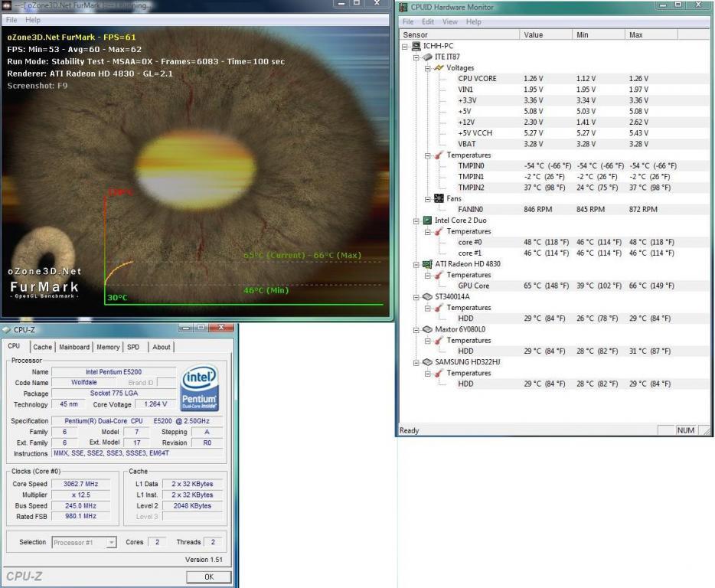Switch to the About tab

[x=162, y=347]
